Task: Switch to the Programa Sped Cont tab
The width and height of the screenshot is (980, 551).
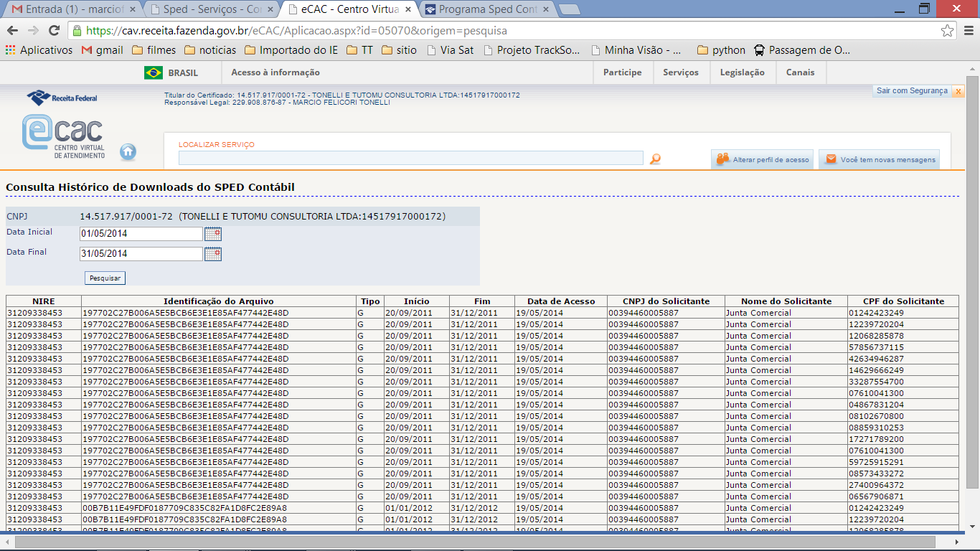Action: click(x=487, y=9)
